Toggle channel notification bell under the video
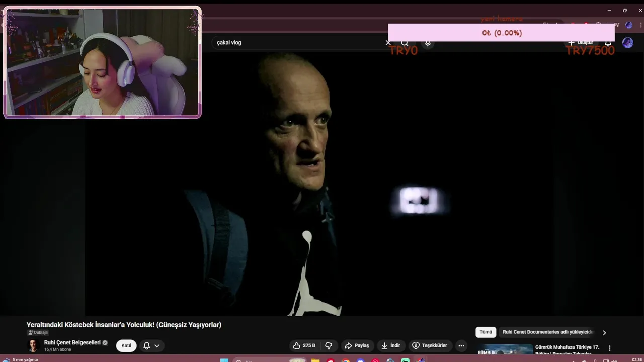644x362 pixels. [147, 346]
